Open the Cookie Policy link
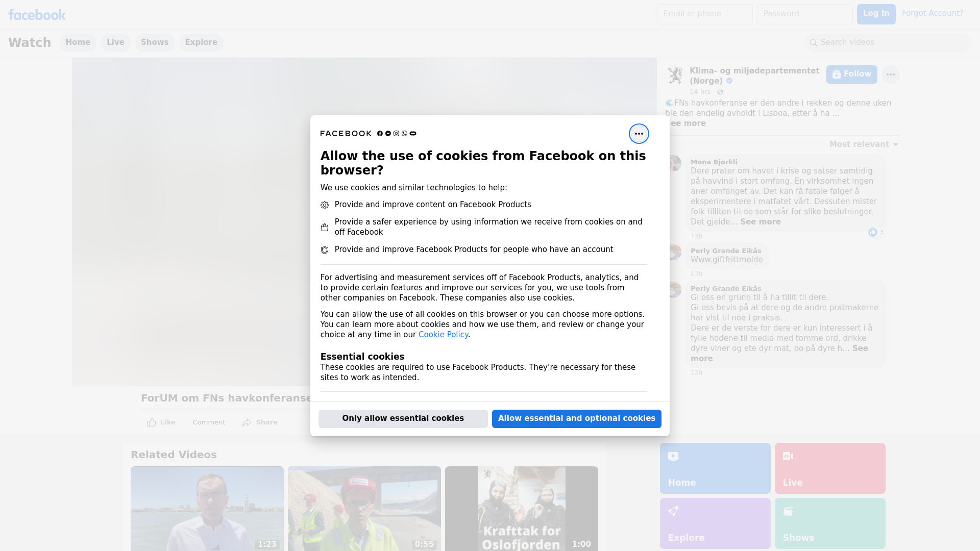The image size is (980, 551). (x=443, y=335)
